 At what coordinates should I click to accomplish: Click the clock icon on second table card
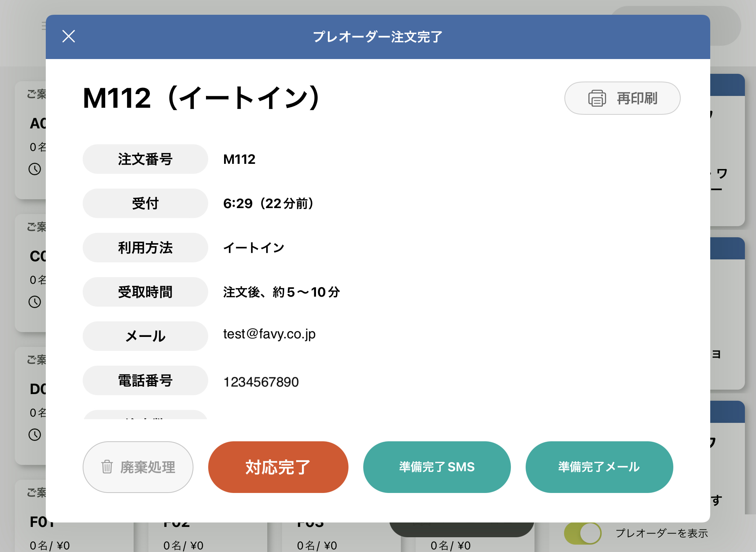(x=35, y=302)
